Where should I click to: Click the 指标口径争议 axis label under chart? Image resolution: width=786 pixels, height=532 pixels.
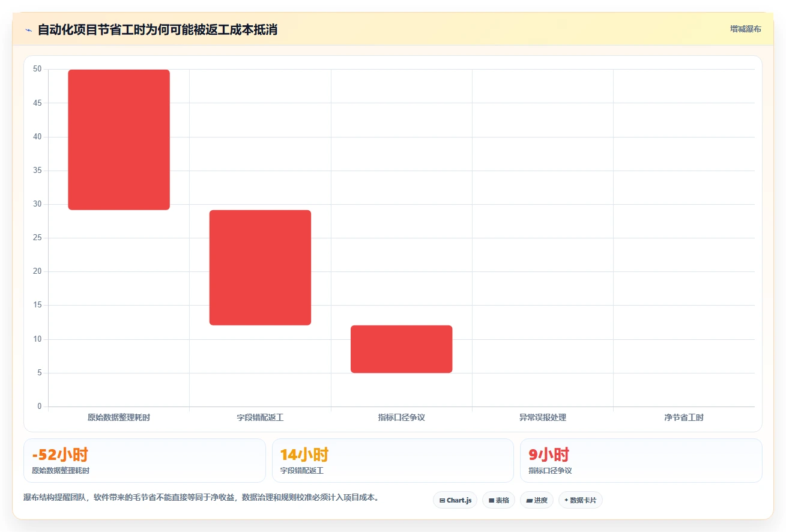pyautogui.click(x=401, y=417)
